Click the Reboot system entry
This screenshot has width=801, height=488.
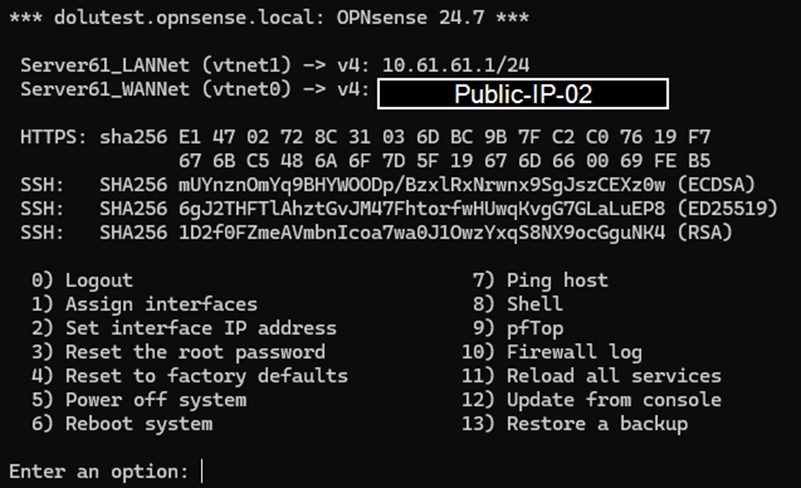[122, 425]
